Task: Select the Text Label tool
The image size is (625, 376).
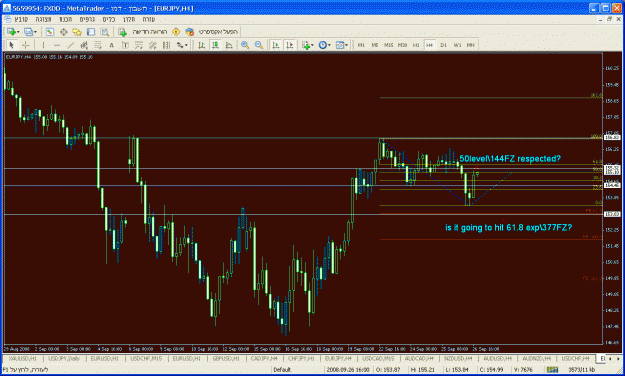Action: click(x=125, y=45)
